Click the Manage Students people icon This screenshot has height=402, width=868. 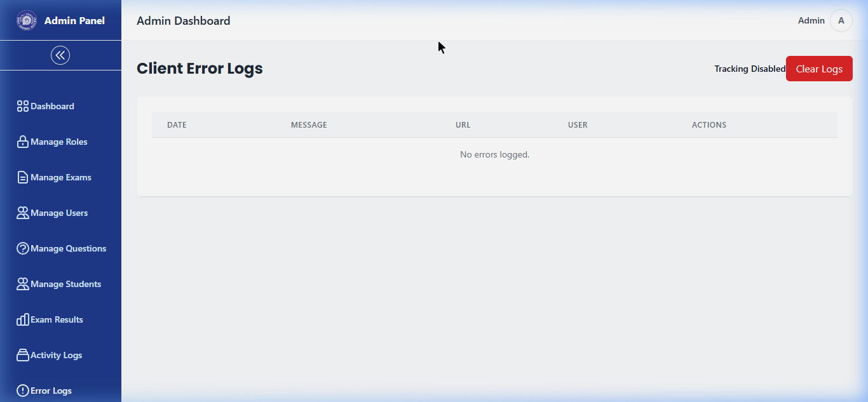[23, 284]
